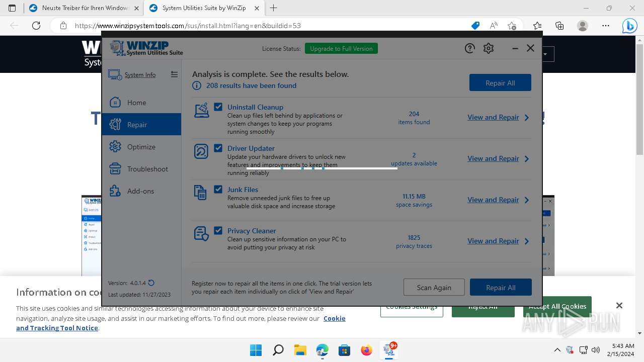The width and height of the screenshot is (644, 362).
Task: Expand Driver Updater row chevron arrow
Action: click(527, 159)
